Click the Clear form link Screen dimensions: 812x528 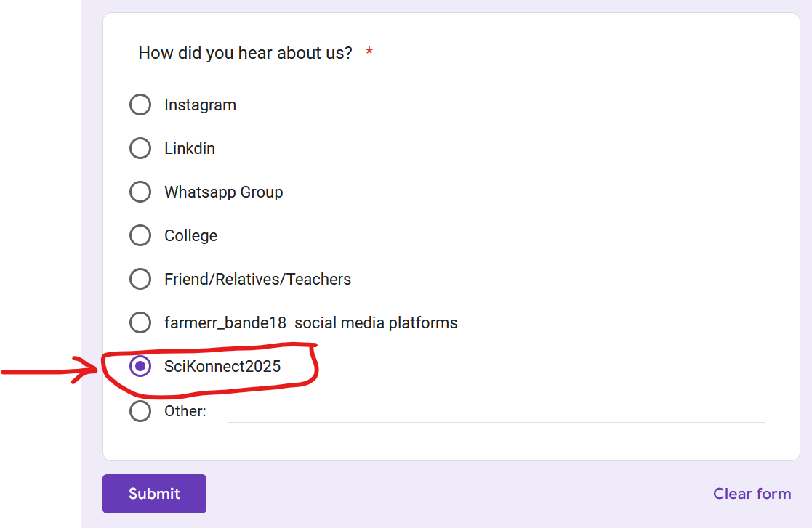[x=752, y=494]
